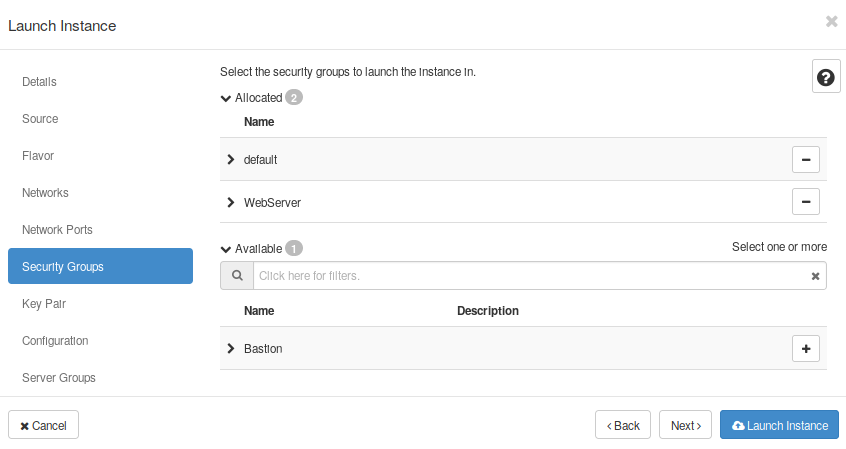Image resolution: width=846 pixels, height=449 pixels.
Task: Collapse the Available section
Action: pos(226,248)
